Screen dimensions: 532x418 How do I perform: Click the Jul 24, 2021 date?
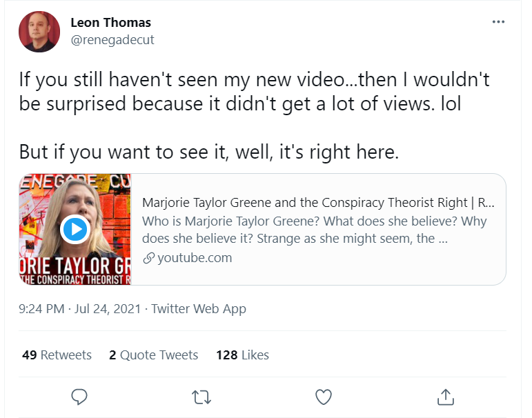point(108,309)
